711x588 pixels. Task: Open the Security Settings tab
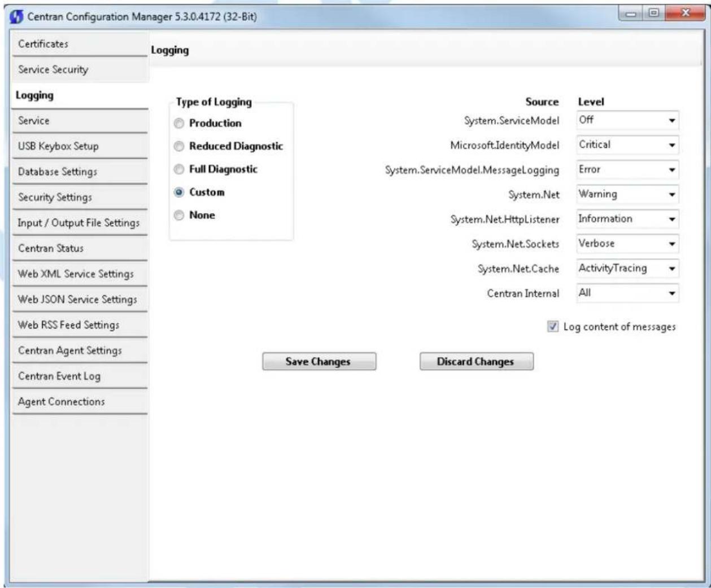click(80, 198)
